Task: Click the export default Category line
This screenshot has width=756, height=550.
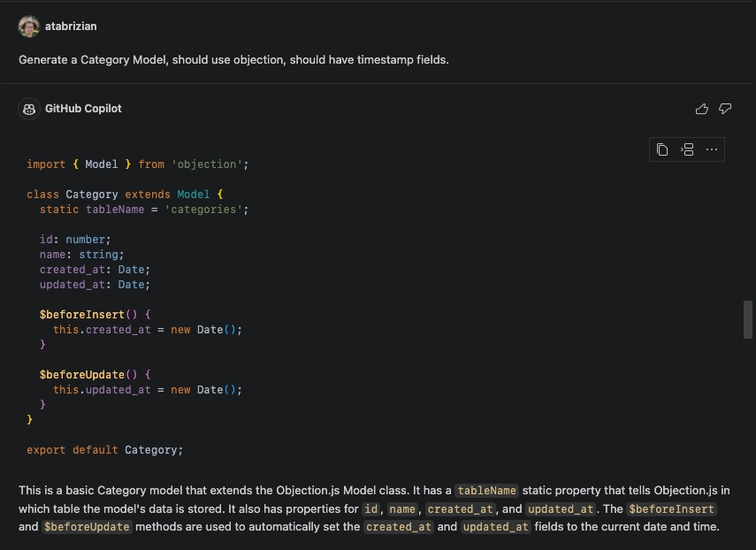Action: pos(104,450)
